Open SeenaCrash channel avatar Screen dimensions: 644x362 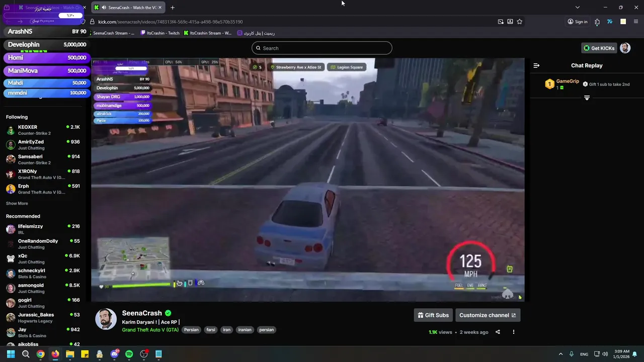(x=106, y=319)
